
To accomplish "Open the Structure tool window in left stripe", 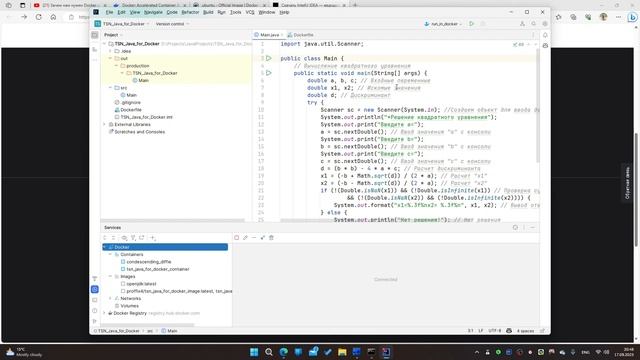I will point(95,49).
